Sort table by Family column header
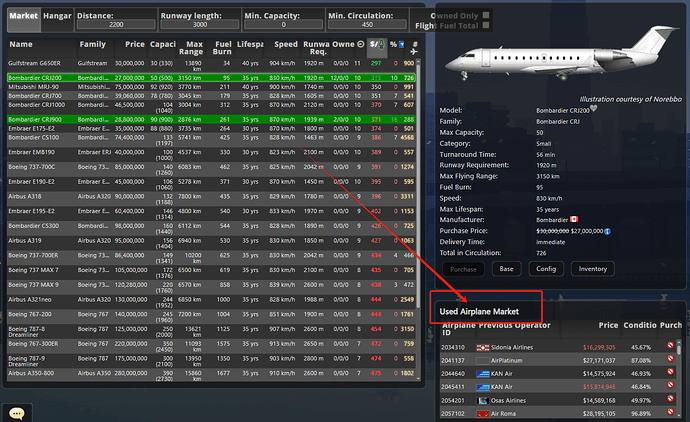 pos(92,44)
